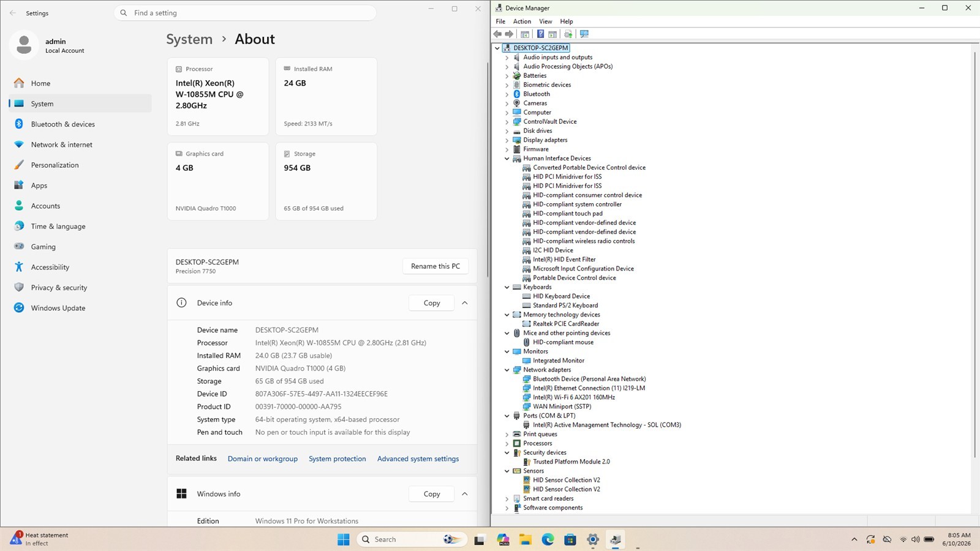
Task: Open the Domain or workgroup link
Action: 263,459
